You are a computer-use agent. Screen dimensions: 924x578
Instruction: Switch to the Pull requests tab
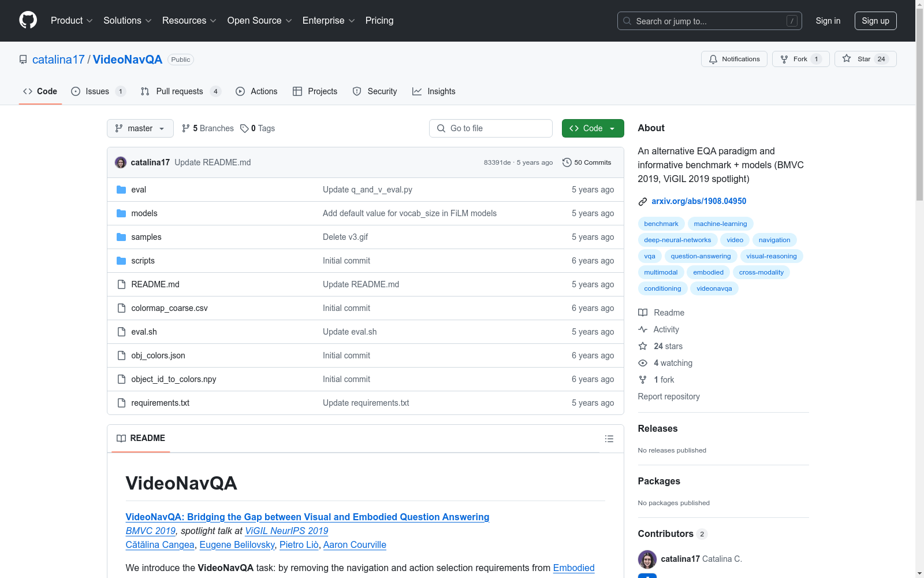pos(181,91)
